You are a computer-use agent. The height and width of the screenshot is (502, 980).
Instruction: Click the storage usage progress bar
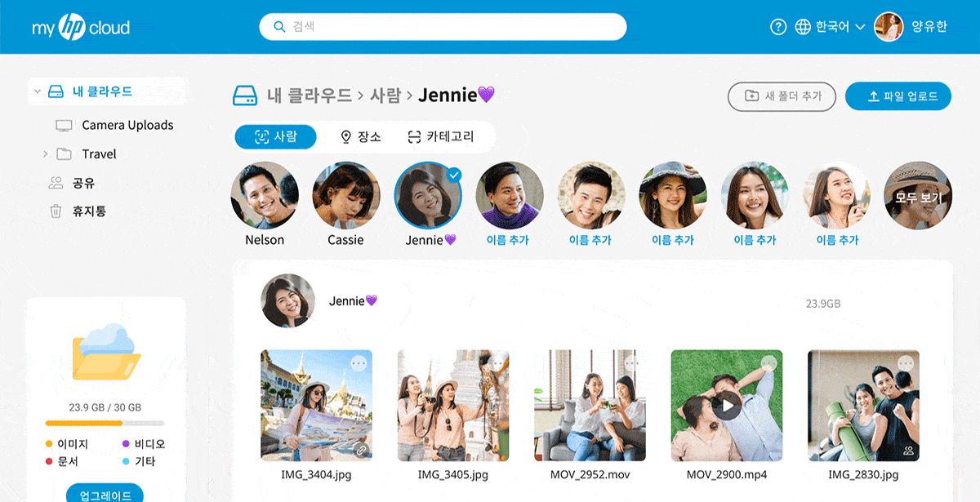click(x=105, y=424)
